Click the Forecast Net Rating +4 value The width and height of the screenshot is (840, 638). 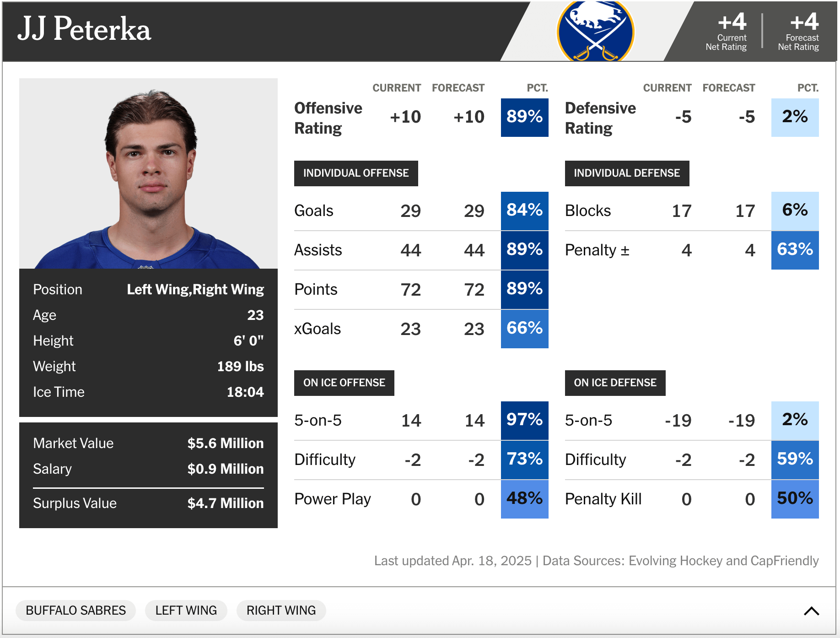(x=804, y=22)
